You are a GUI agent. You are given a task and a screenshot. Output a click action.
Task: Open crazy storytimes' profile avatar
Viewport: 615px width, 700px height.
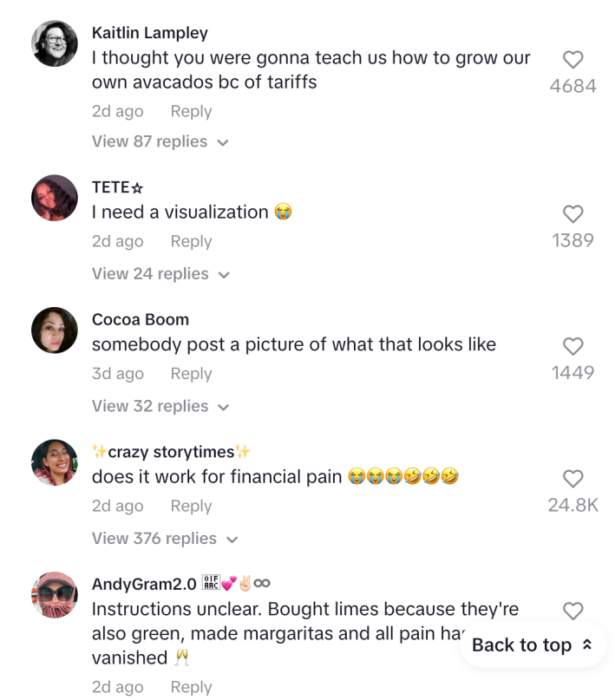click(x=54, y=462)
